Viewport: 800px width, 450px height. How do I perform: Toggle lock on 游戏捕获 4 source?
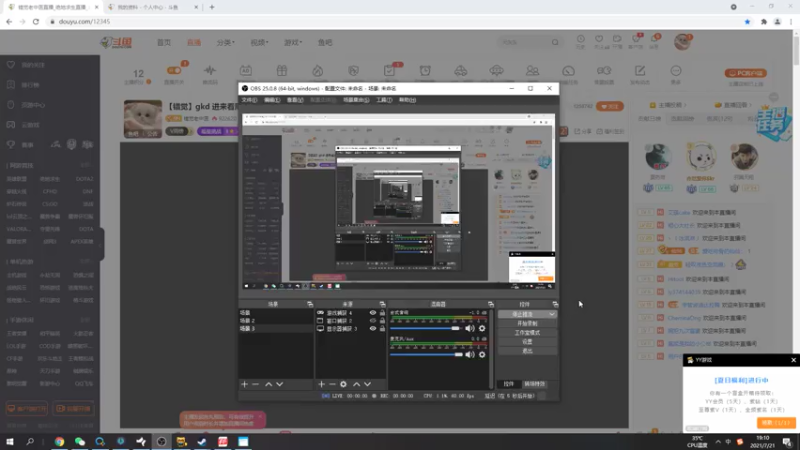(382, 313)
